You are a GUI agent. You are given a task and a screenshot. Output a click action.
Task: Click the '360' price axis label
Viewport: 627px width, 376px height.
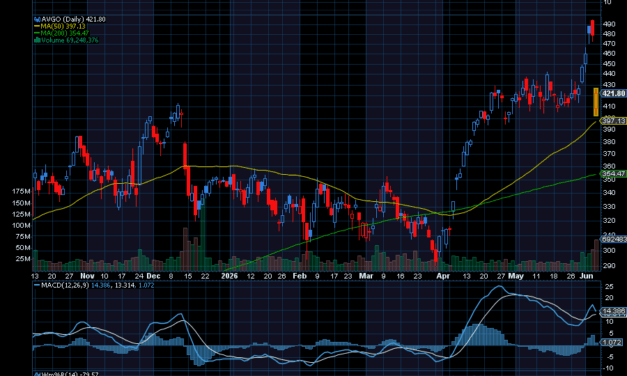[609, 166]
